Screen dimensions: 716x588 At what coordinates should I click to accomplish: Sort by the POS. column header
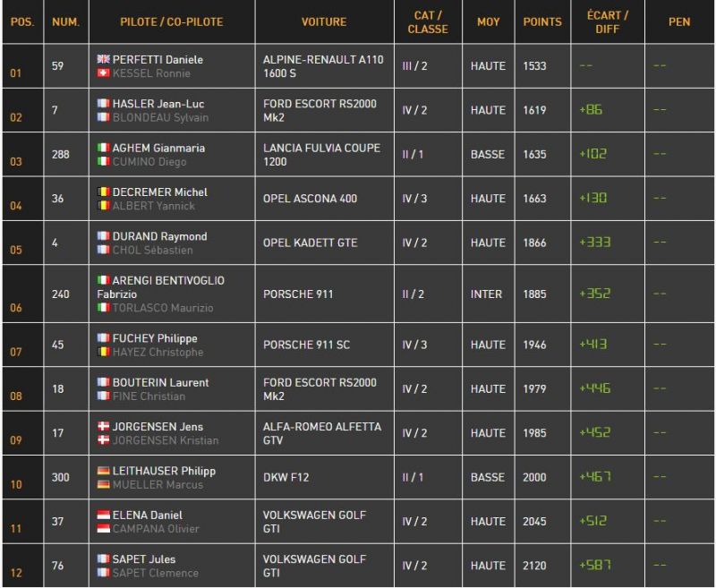tap(22, 21)
